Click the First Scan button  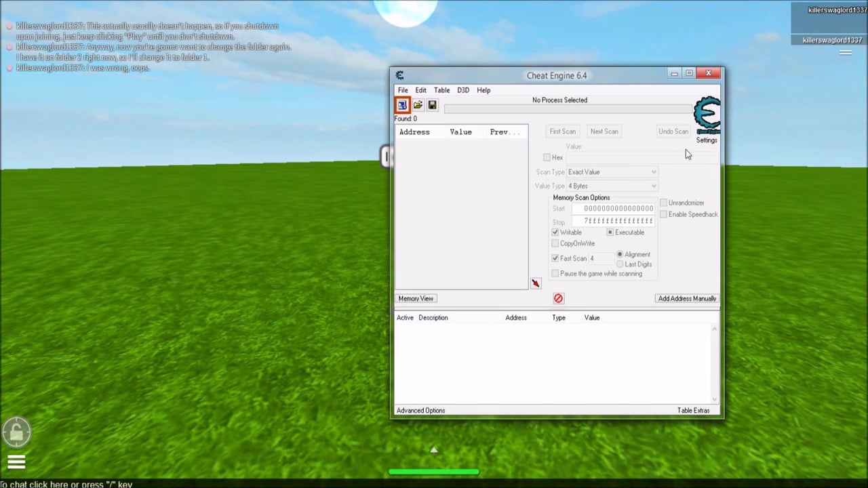point(563,131)
